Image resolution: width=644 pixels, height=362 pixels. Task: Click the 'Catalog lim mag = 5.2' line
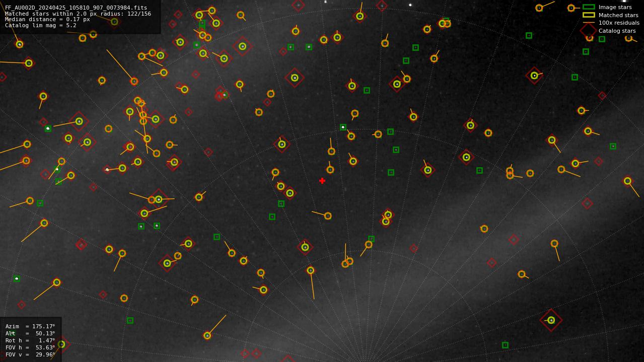pos(41,25)
